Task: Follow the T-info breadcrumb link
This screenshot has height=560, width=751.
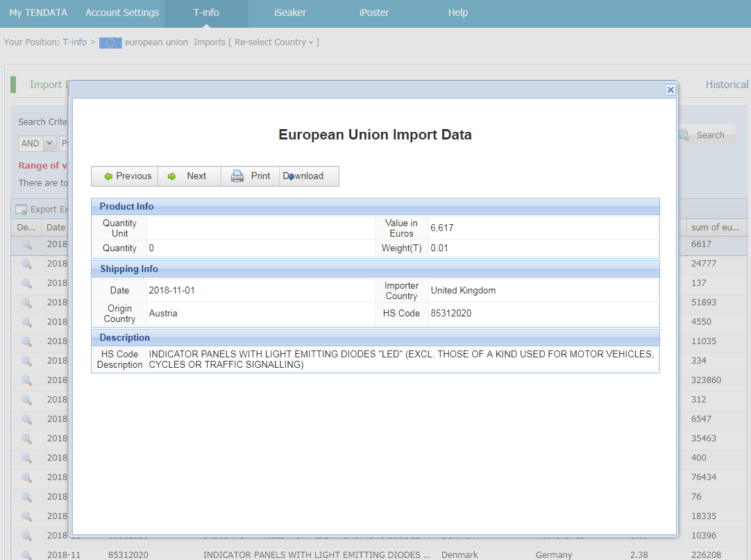Action: (x=75, y=42)
